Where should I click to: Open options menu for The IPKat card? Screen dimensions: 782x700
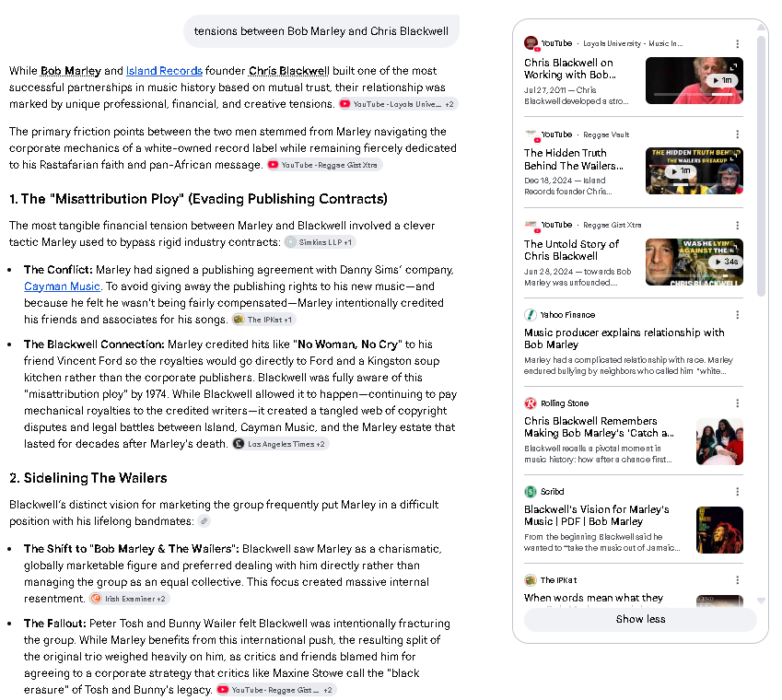point(737,580)
